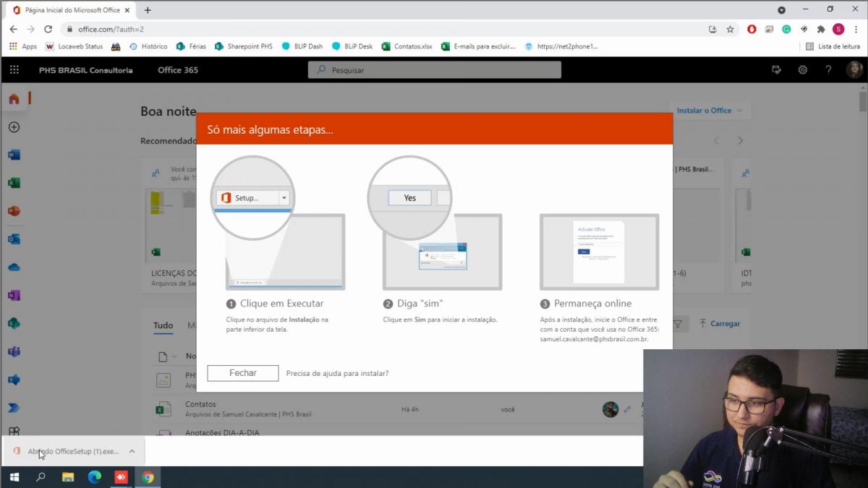Open OneDrive from the Office sidebar
This screenshot has height=488, width=868.
click(14, 267)
